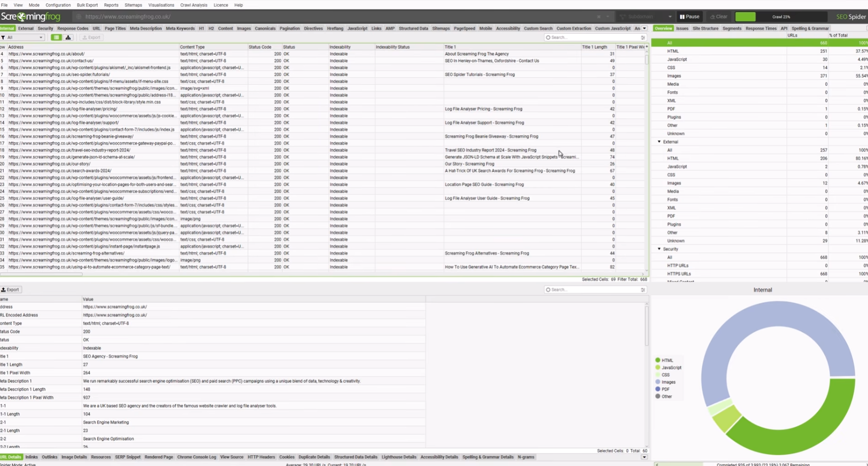
Task: Switch to the Issues tab
Action: (x=682, y=28)
